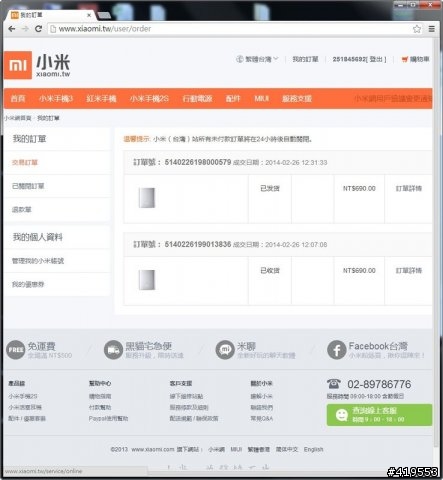Select 交易訂單 in the sidebar
443x480 pixels.
tap(25, 163)
